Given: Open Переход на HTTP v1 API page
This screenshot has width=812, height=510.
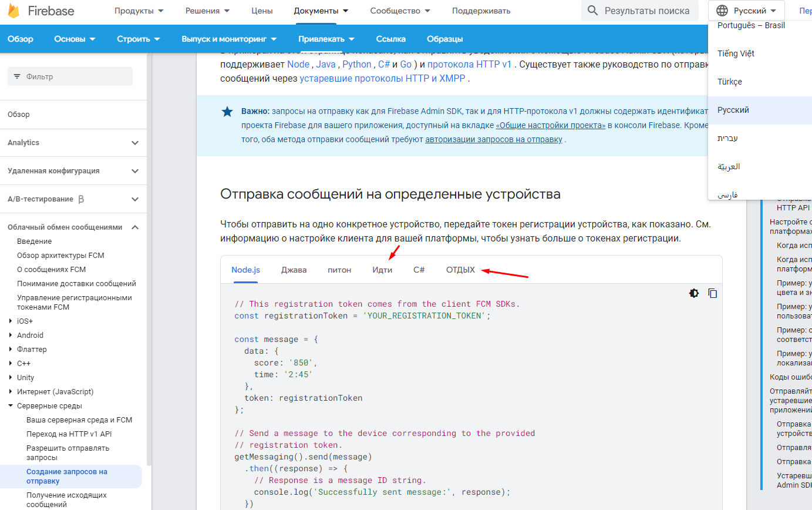Looking at the screenshot, I should (69, 434).
